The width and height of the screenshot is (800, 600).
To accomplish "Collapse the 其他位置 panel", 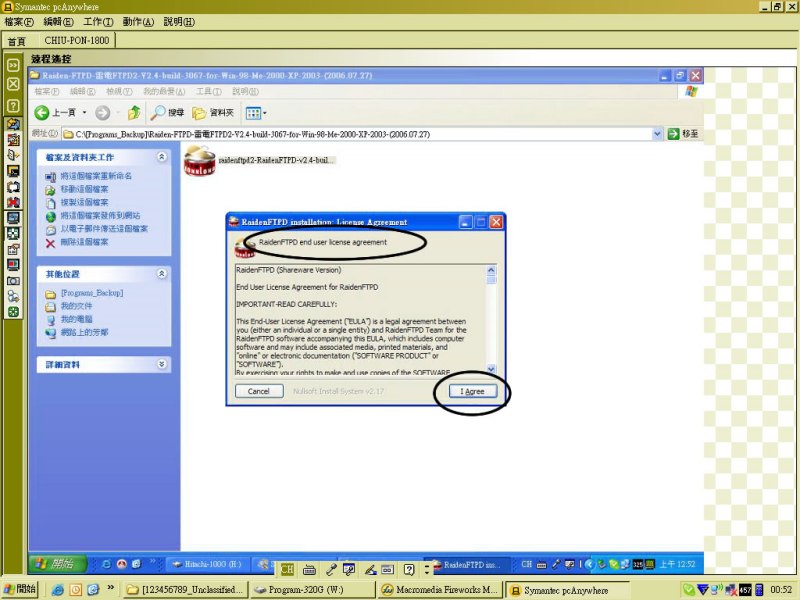I will 162,274.
